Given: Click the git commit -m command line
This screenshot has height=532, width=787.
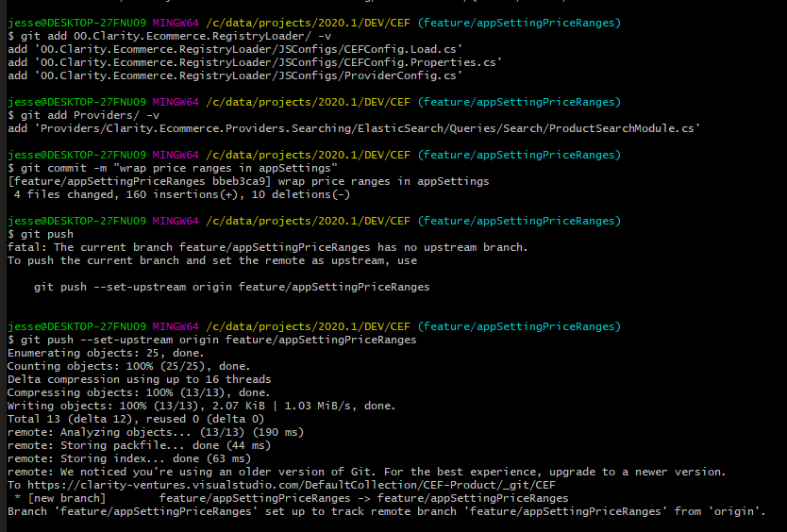Looking at the screenshot, I should [x=173, y=168].
